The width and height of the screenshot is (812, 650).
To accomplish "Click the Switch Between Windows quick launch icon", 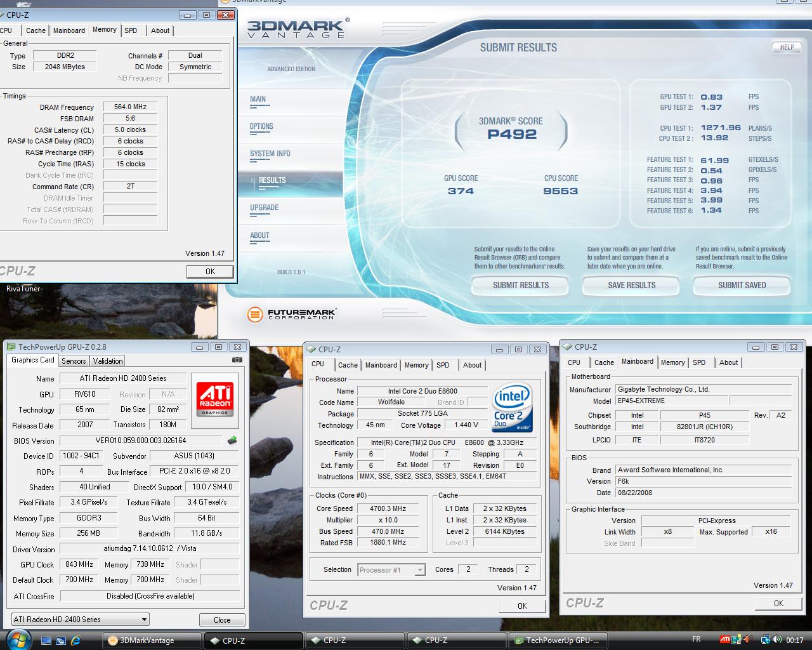I will (60, 640).
